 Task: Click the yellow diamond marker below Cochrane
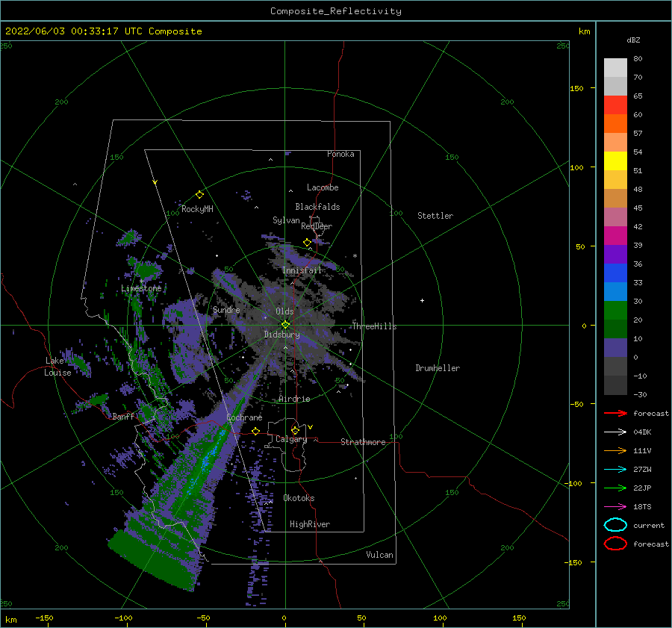click(x=256, y=431)
